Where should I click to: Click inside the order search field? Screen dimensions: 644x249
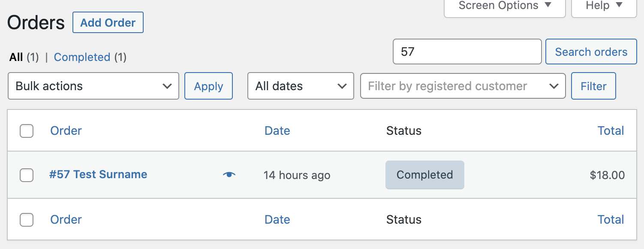pos(466,52)
